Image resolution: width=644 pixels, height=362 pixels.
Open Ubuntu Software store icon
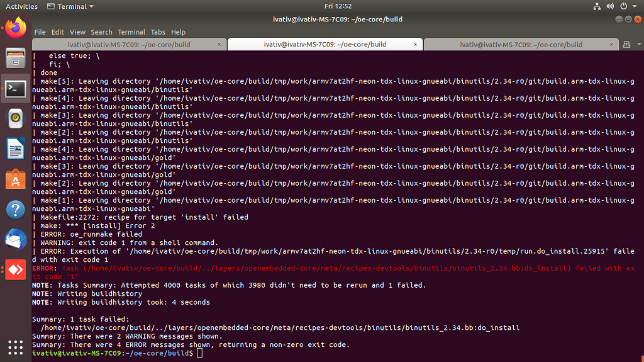(15, 179)
